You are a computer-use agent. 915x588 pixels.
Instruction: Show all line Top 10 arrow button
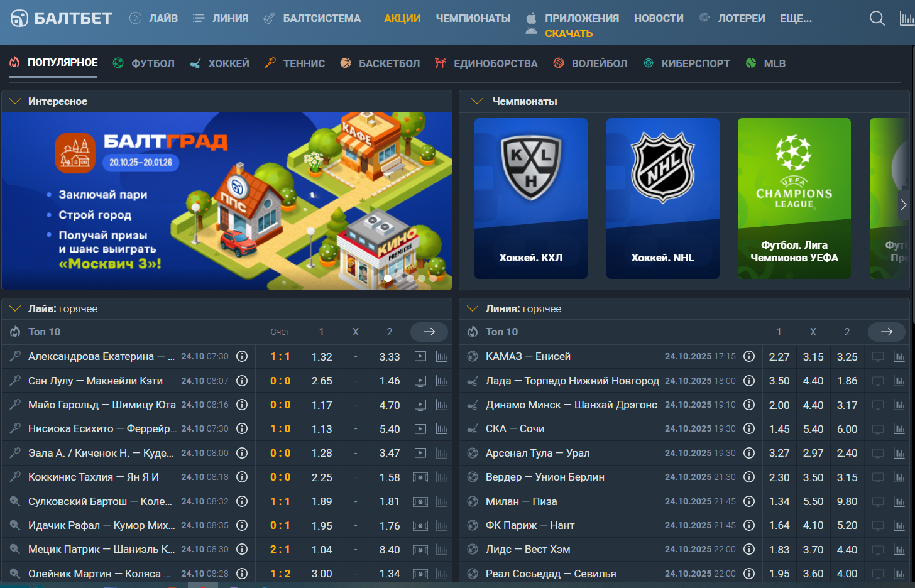click(886, 332)
